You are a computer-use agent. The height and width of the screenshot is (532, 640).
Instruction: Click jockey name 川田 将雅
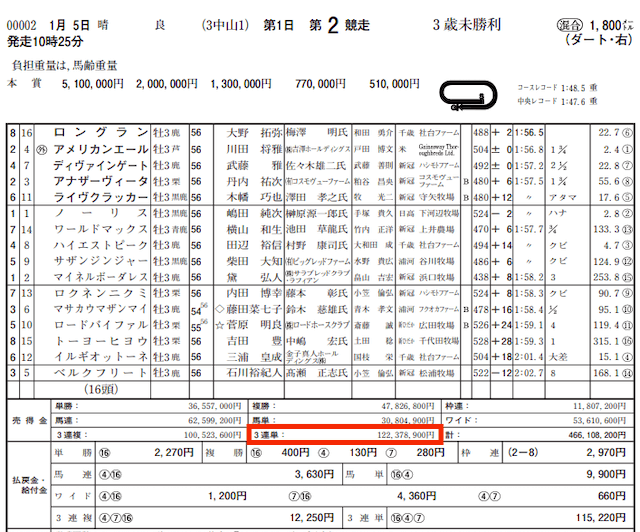click(254, 149)
